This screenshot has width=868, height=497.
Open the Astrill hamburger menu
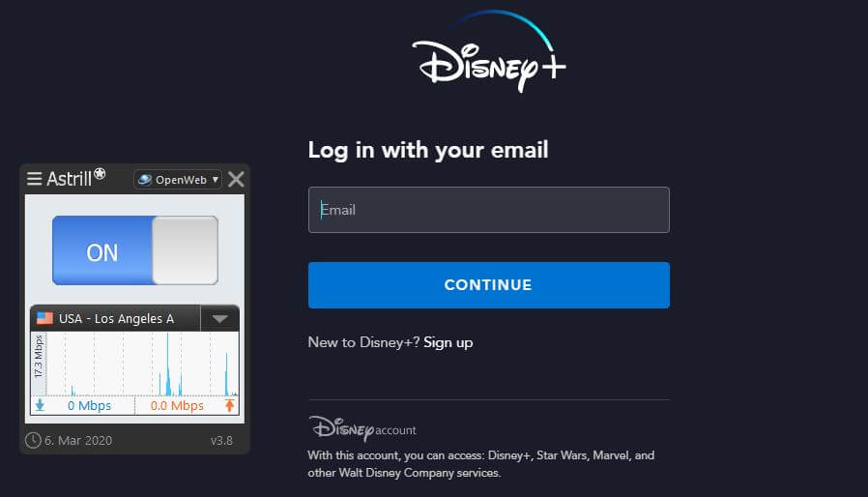point(35,179)
